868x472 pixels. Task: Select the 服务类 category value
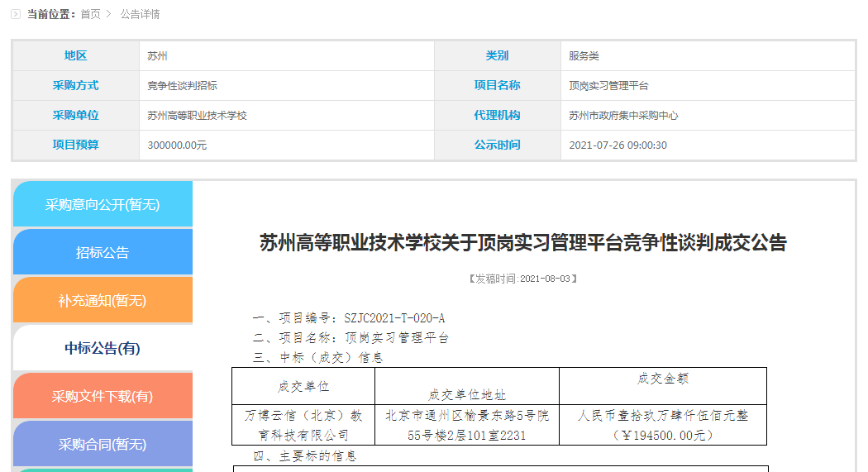tap(584, 56)
